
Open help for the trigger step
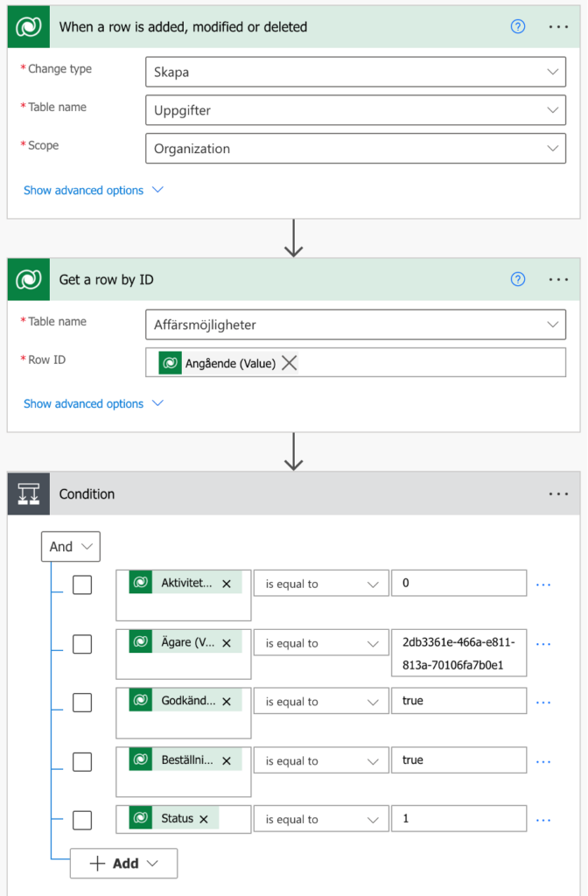pos(518,27)
